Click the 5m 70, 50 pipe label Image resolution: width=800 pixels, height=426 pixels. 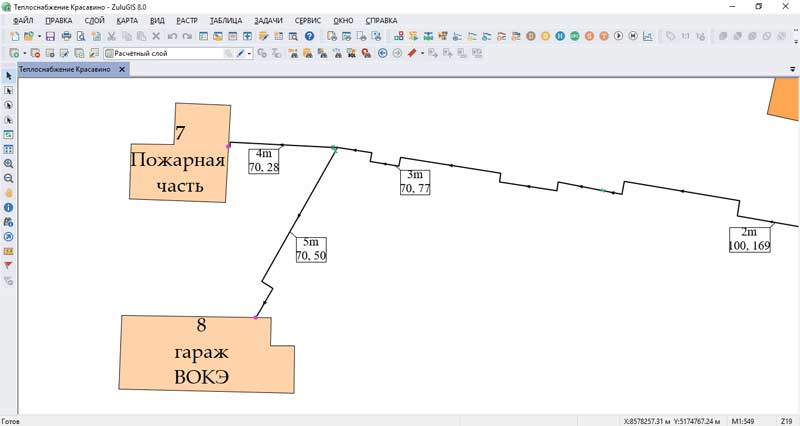(x=309, y=249)
